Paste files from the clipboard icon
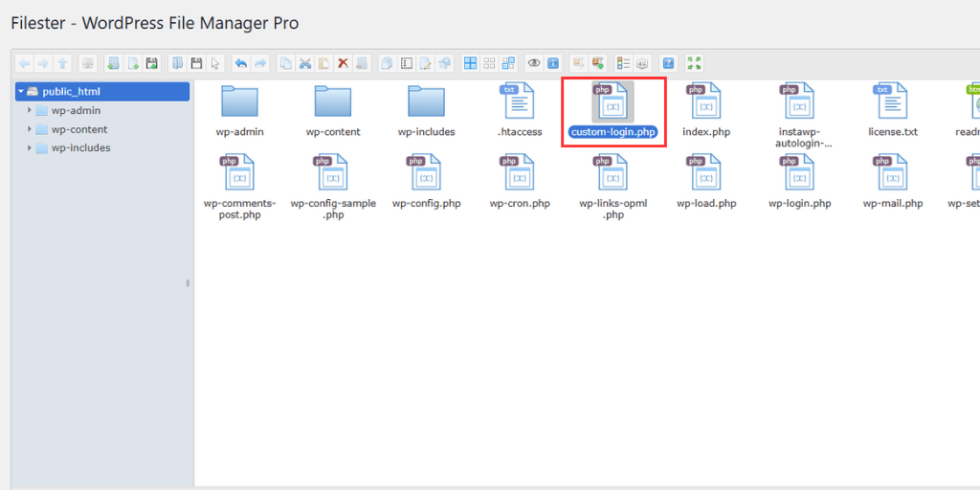Screen dimensions: 980x490 [323, 63]
